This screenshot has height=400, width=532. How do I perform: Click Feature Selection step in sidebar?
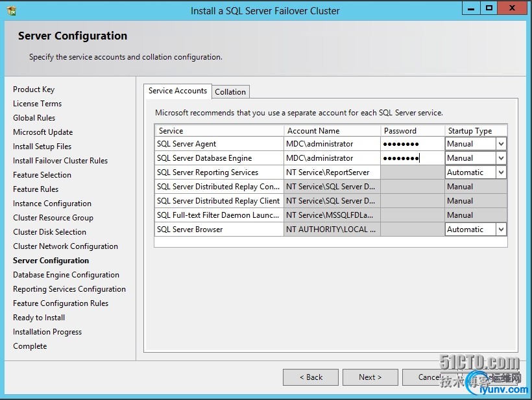coord(42,175)
